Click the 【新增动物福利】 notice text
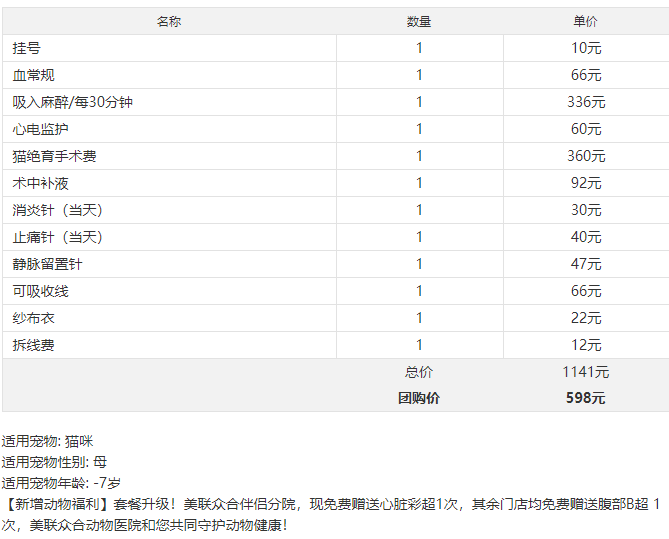The width and height of the screenshot is (669, 539). (x=331, y=515)
